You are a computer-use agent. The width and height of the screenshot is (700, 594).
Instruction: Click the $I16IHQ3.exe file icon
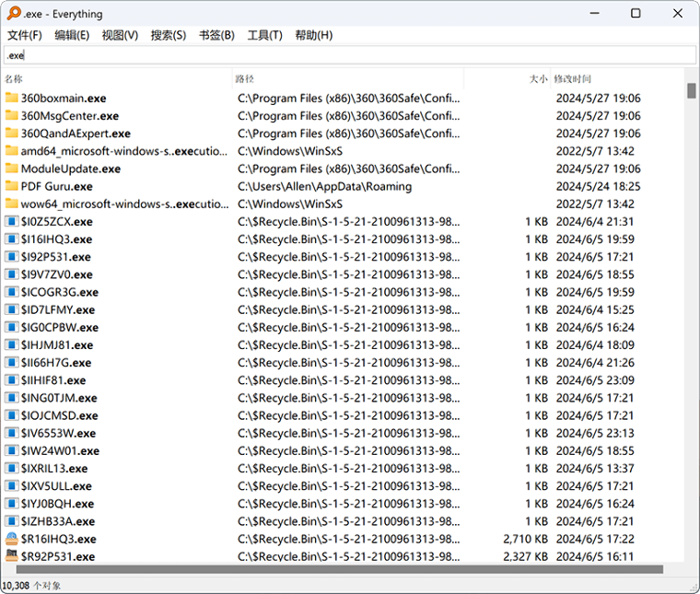click(x=12, y=239)
